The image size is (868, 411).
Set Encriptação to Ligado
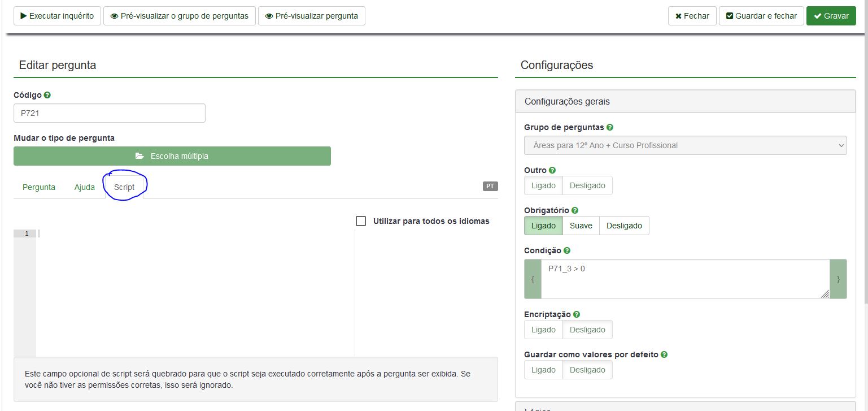(x=543, y=330)
